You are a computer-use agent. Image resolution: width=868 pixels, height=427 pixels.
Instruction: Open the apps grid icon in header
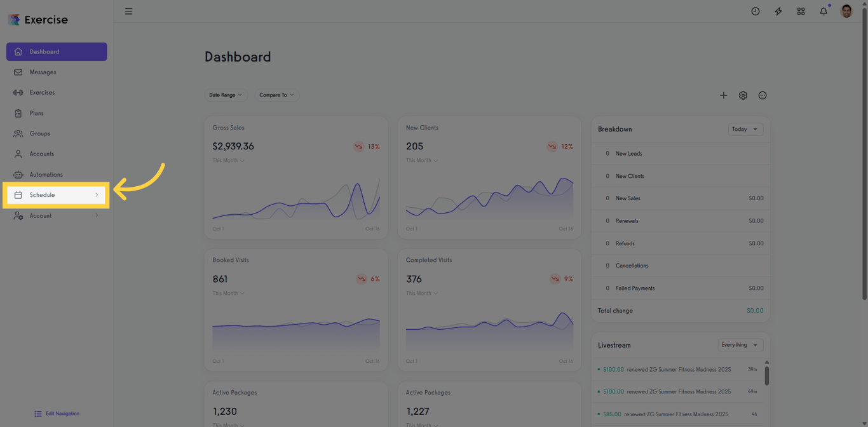(x=801, y=11)
